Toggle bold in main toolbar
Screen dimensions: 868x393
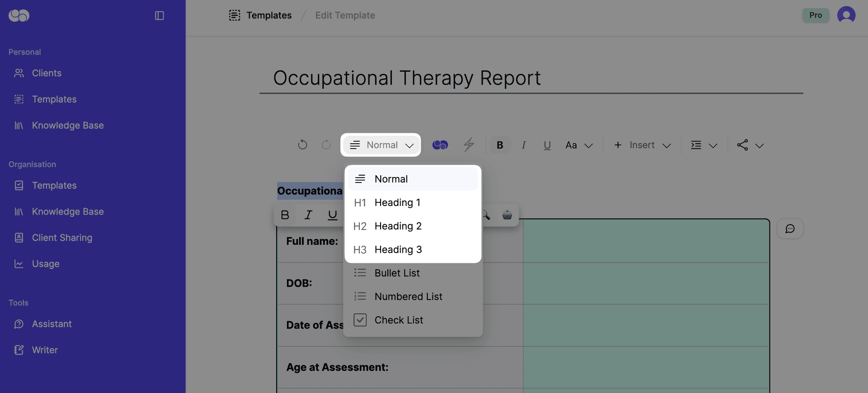500,145
